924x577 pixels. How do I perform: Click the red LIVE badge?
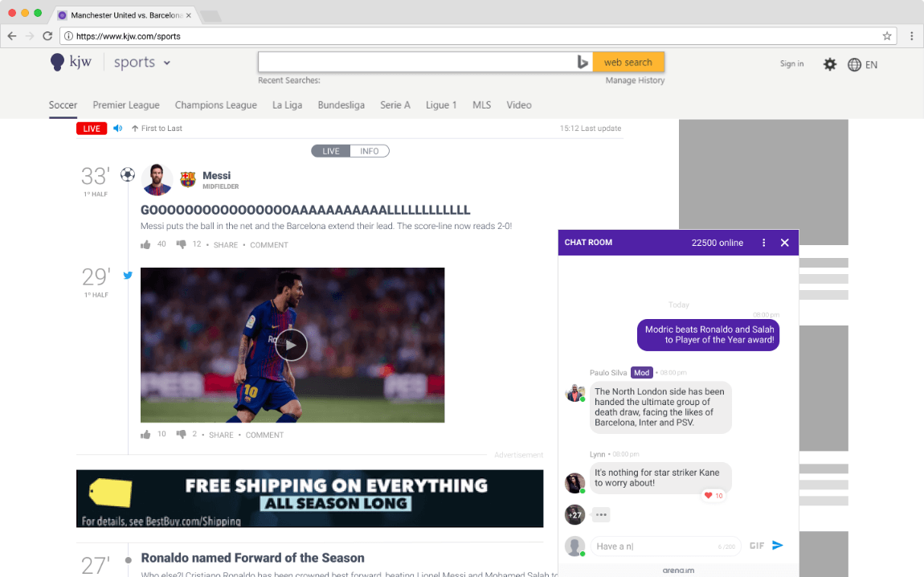click(92, 129)
